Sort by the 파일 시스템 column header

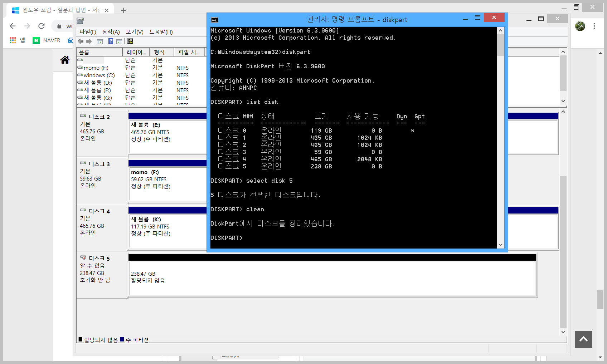tap(190, 52)
